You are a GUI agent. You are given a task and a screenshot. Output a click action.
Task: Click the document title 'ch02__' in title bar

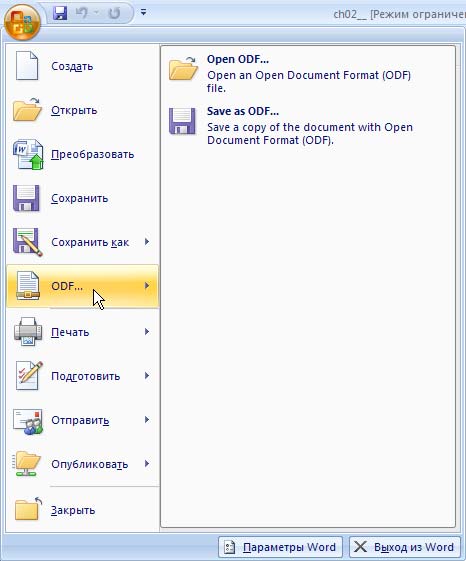(x=350, y=14)
